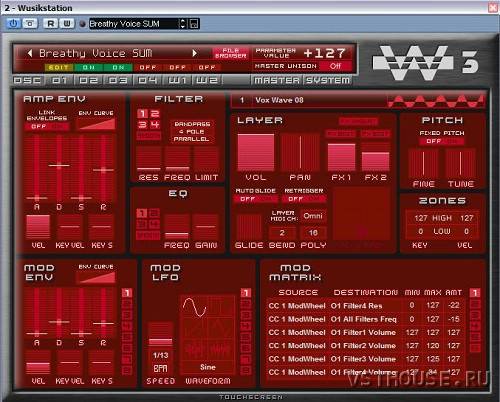
Task: Switch to the MASTER tab
Action: [277, 80]
